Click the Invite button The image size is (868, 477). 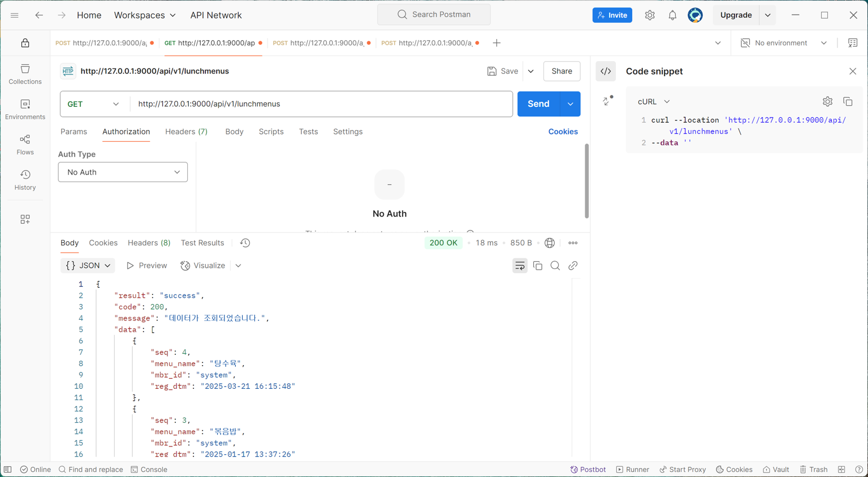click(612, 15)
